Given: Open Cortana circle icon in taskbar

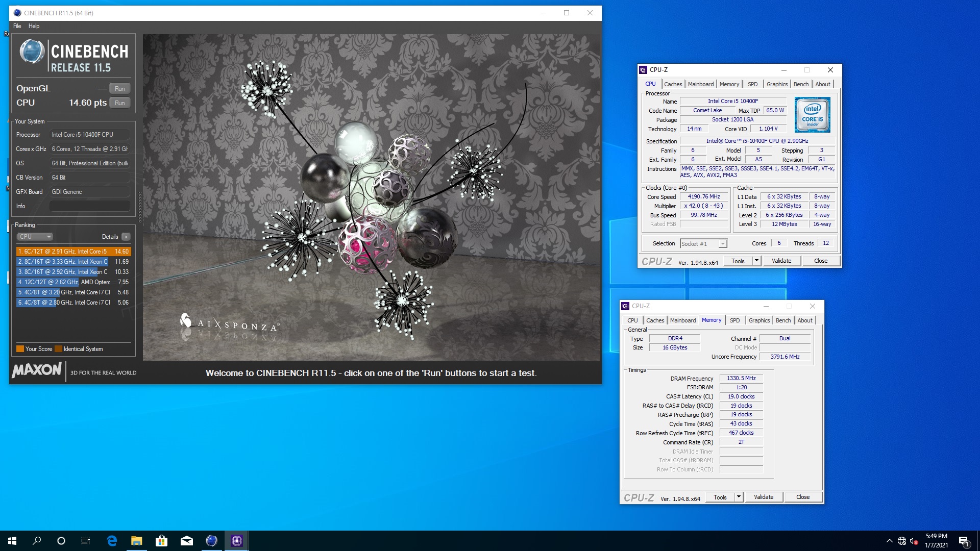Looking at the screenshot, I should click(61, 541).
